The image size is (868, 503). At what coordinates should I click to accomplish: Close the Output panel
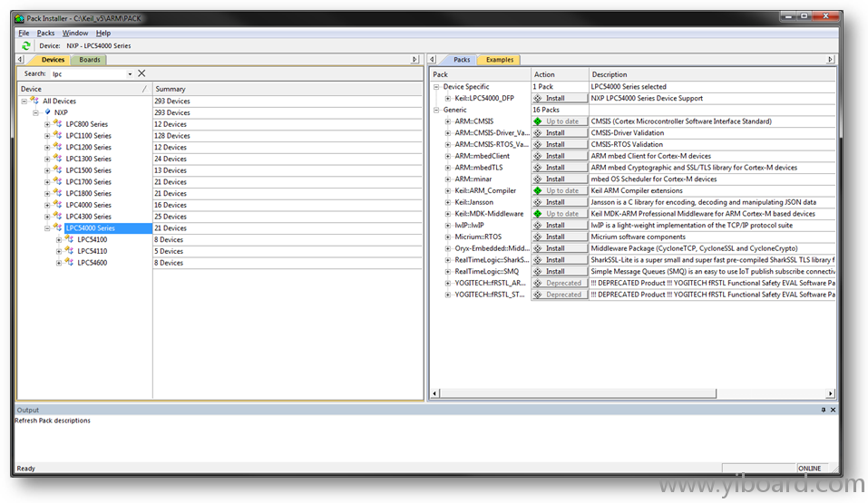coord(833,410)
